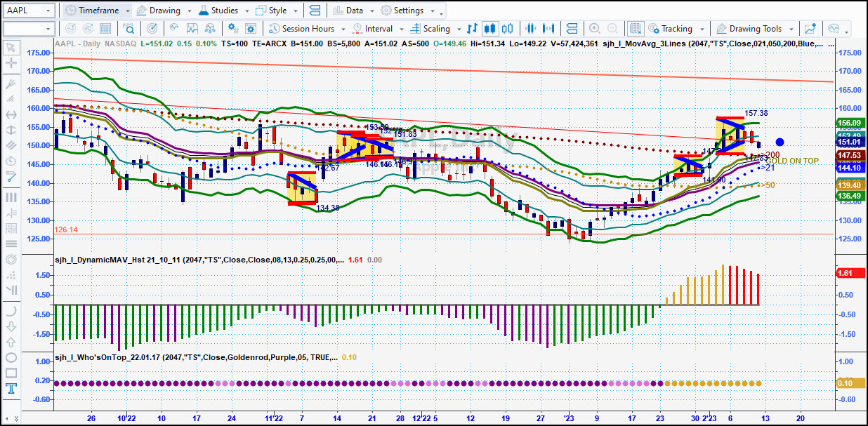
Task: Toggle the dotted grid selection icon
Action: [x=636, y=29]
